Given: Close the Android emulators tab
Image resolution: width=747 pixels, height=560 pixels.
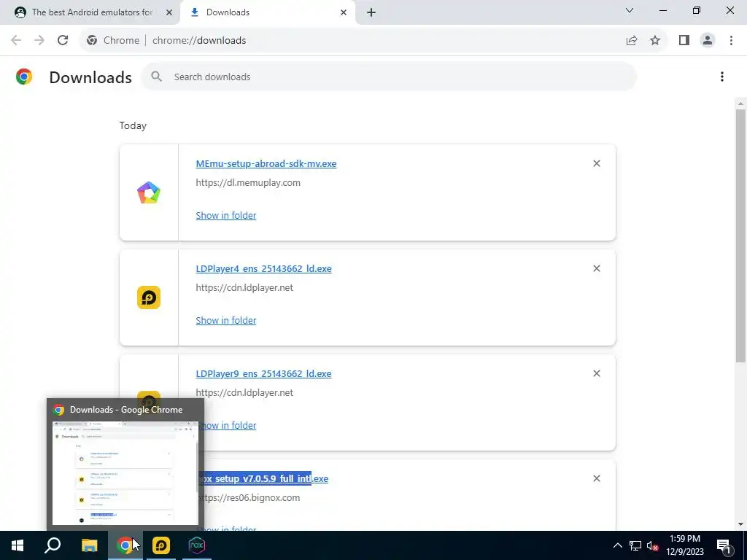Looking at the screenshot, I should pyautogui.click(x=169, y=12).
